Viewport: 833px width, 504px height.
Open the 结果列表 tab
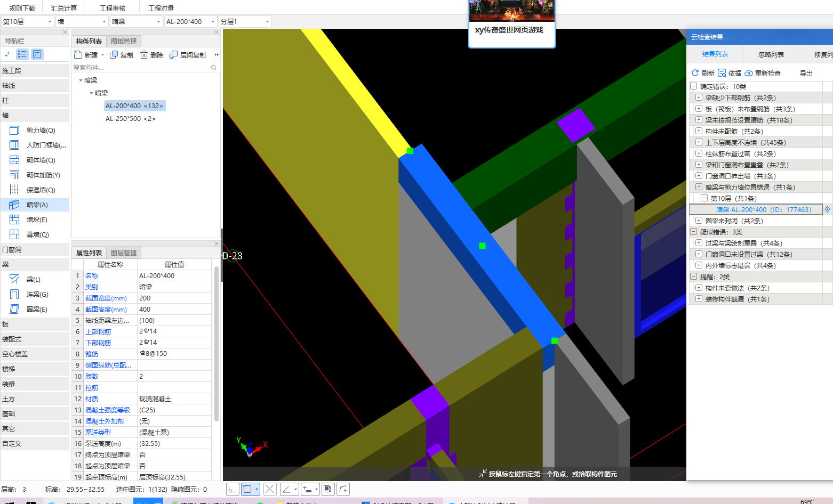[715, 54]
